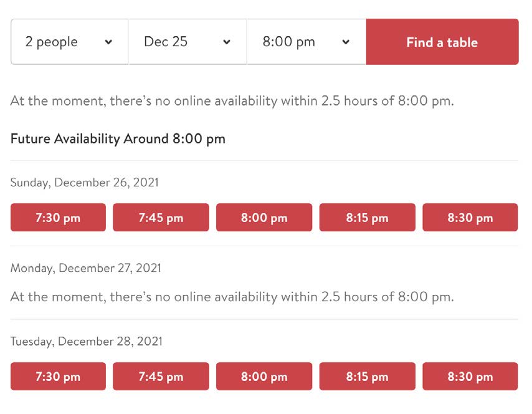Open the Dec 25 date dropdown
Viewport: 532px width, 414px height.
[188, 42]
